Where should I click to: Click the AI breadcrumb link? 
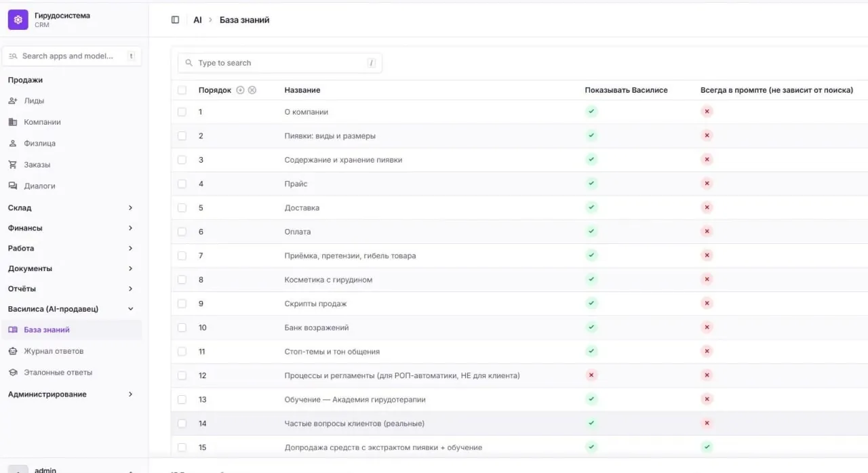pyautogui.click(x=197, y=20)
